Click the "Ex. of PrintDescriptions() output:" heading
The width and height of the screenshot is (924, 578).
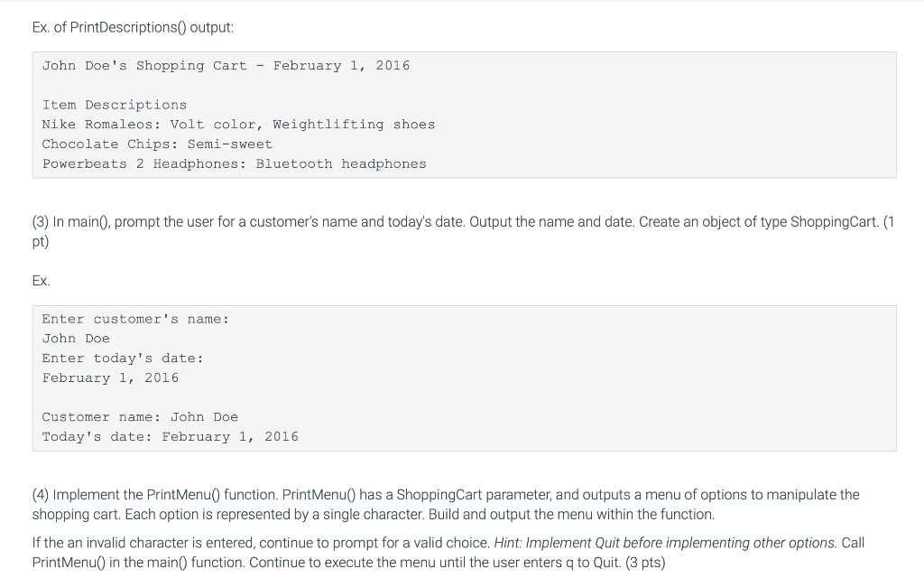[133, 27]
